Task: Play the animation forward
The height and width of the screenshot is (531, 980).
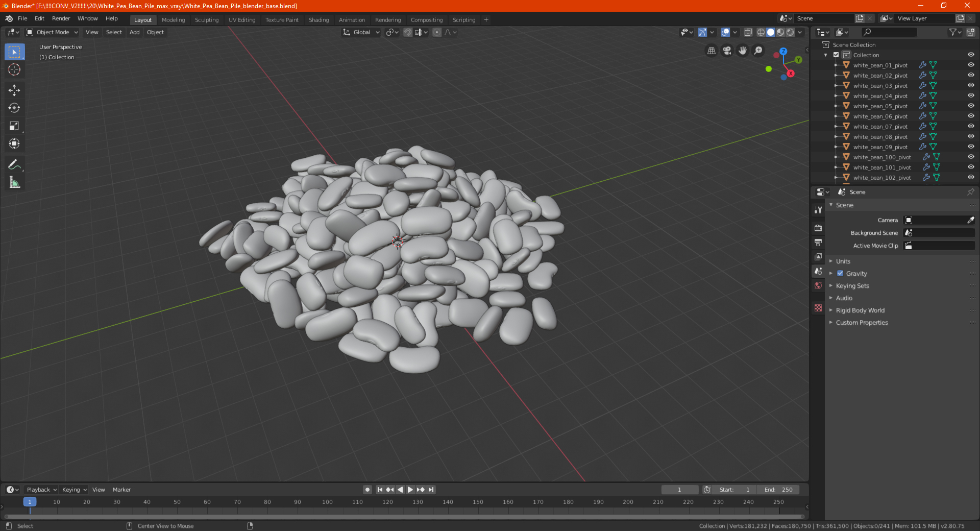Action: [x=410, y=490]
